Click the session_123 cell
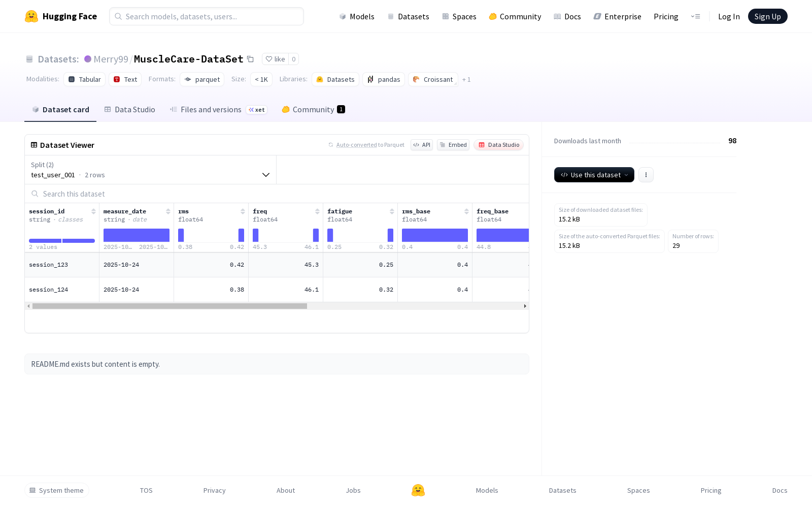Viewport: 812px width, 508px height. tap(62, 265)
